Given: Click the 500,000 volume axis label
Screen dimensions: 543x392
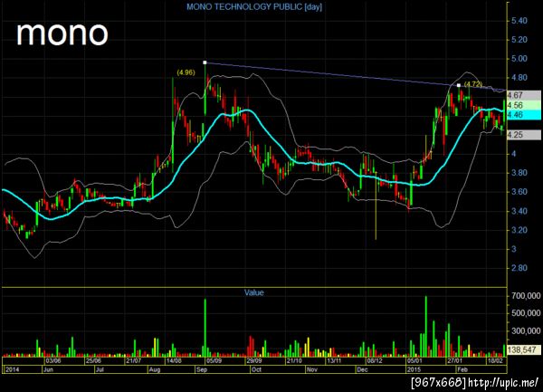Looking at the screenshot, I should coord(526,313).
